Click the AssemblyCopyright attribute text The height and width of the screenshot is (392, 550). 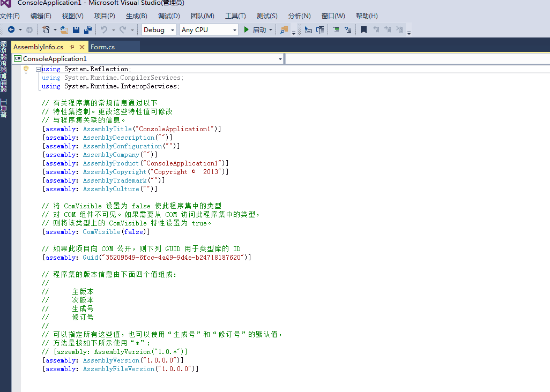(136, 172)
